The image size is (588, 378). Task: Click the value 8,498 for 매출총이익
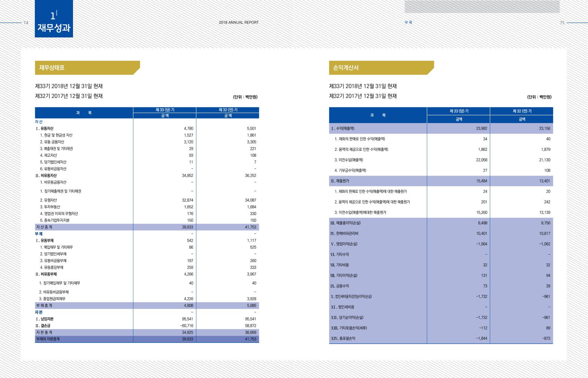coord(483,223)
